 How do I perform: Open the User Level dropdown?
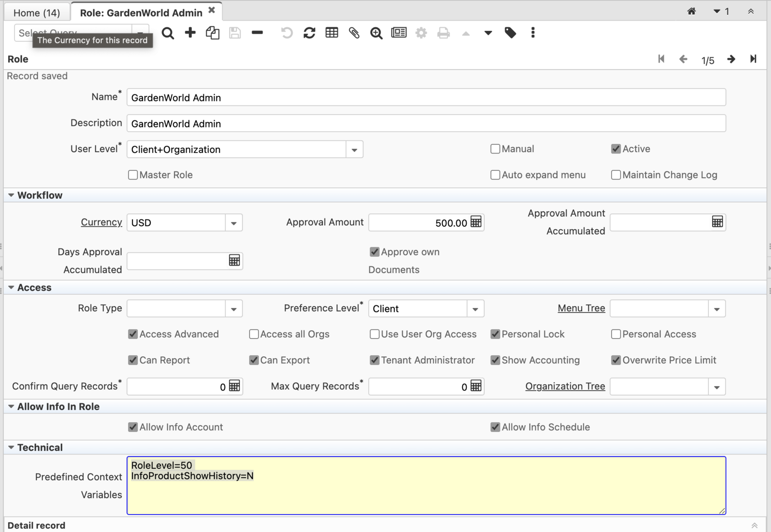[x=354, y=150]
